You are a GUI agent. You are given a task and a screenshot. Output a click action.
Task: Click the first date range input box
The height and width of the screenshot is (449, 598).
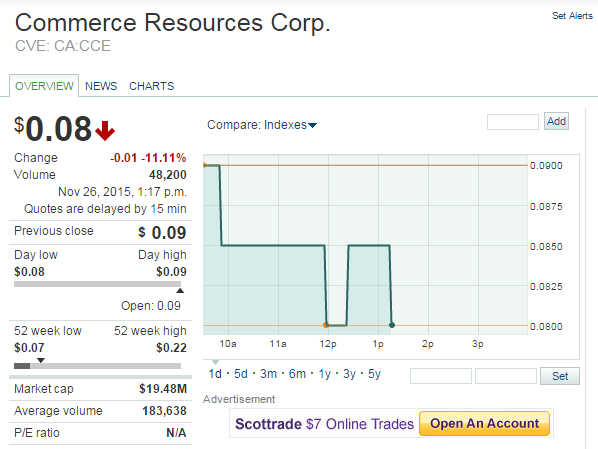pyautogui.click(x=441, y=376)
